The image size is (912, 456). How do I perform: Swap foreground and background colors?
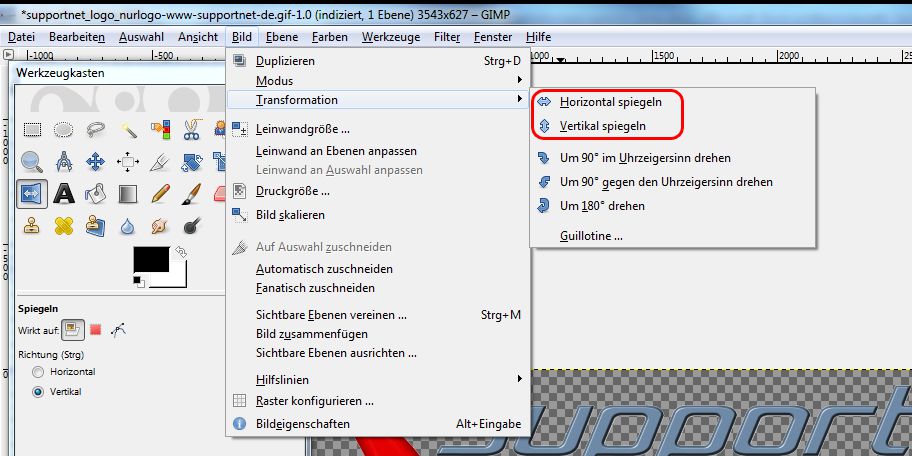click(x=181, y=252)
